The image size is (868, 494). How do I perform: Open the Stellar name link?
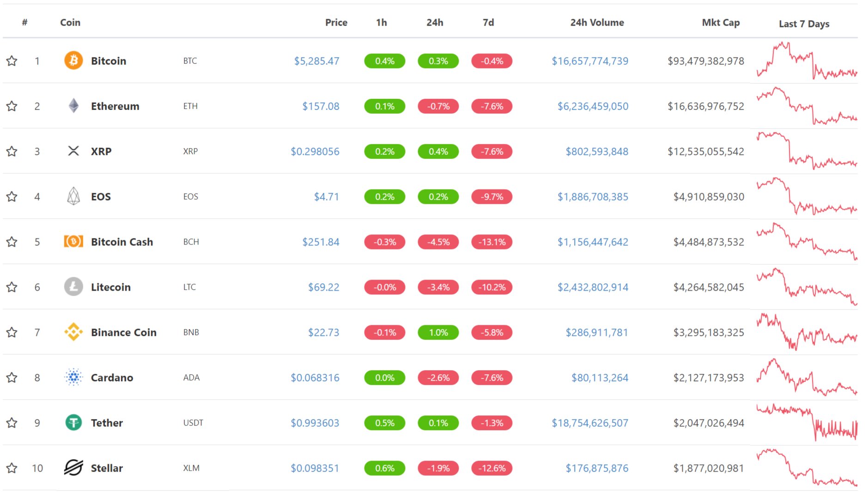point(107,468)
